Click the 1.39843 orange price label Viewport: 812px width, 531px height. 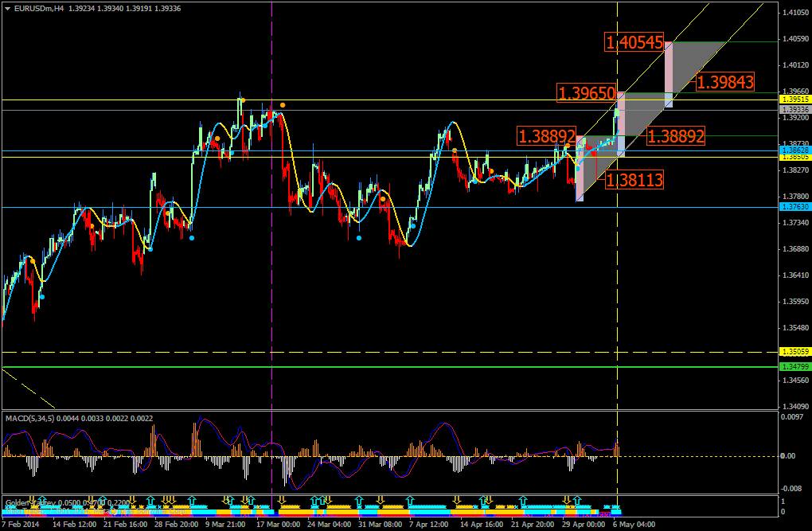[x=724, y=81]
